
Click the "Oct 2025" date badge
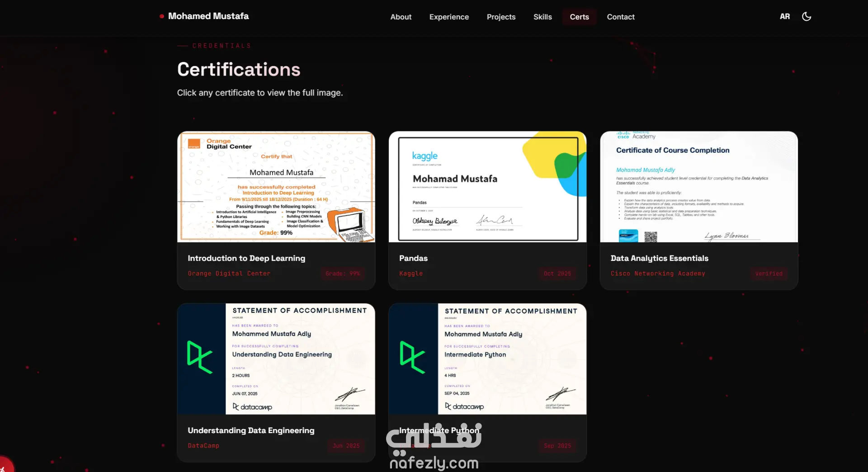(x=557, y=274)
